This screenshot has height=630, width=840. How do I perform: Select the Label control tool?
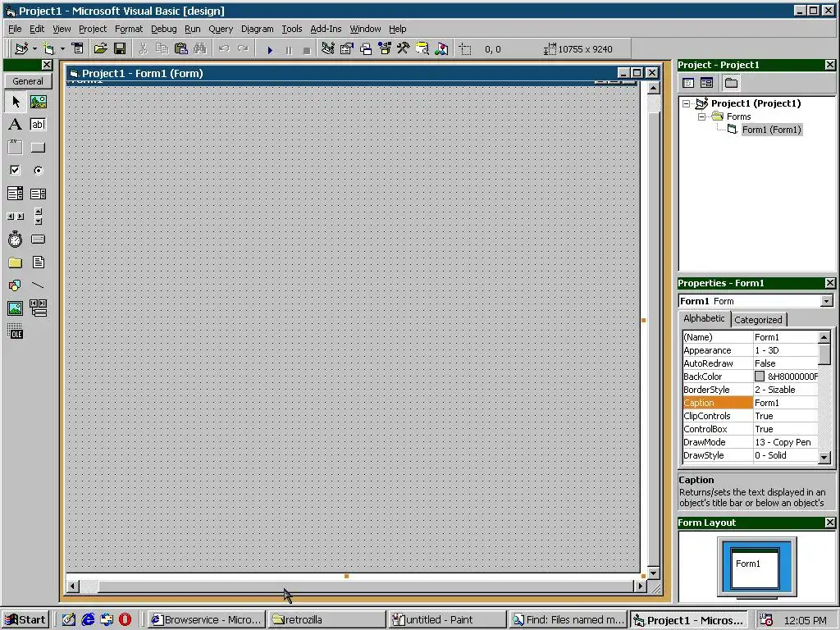coord(16,125)
